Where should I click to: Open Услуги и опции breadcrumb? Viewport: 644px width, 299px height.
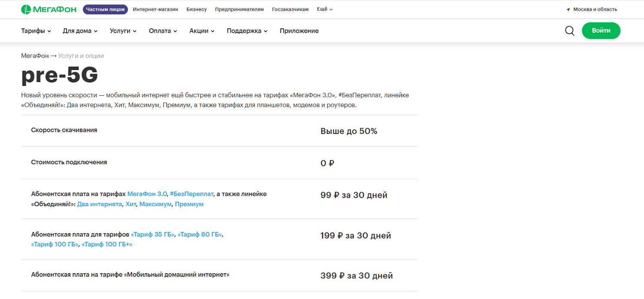[81, 56]
